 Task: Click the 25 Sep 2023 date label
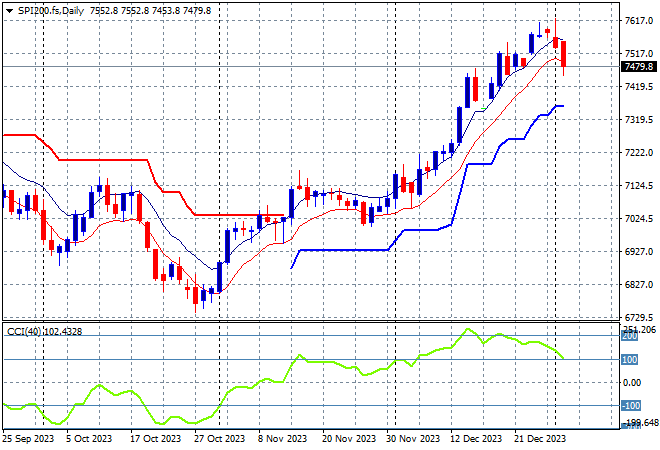(x=28, y=438)
